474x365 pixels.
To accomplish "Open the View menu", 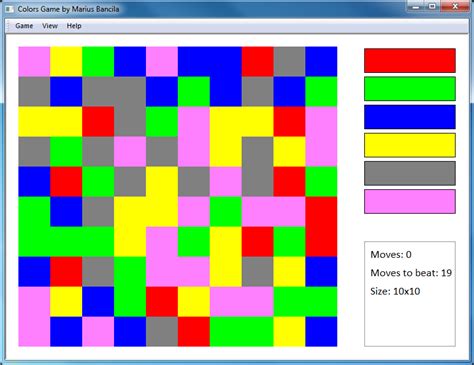I will click(x=50, y=26).
